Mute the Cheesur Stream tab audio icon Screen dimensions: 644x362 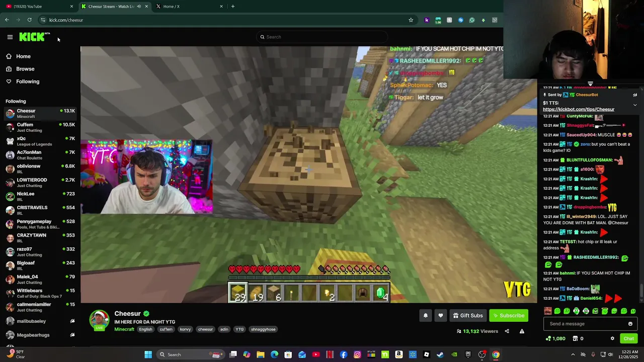[x=139, y=6]
